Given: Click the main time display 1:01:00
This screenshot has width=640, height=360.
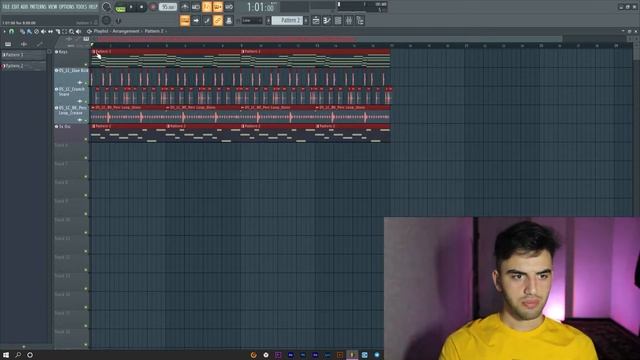Looking at the screenshot, I should point(260,7).
